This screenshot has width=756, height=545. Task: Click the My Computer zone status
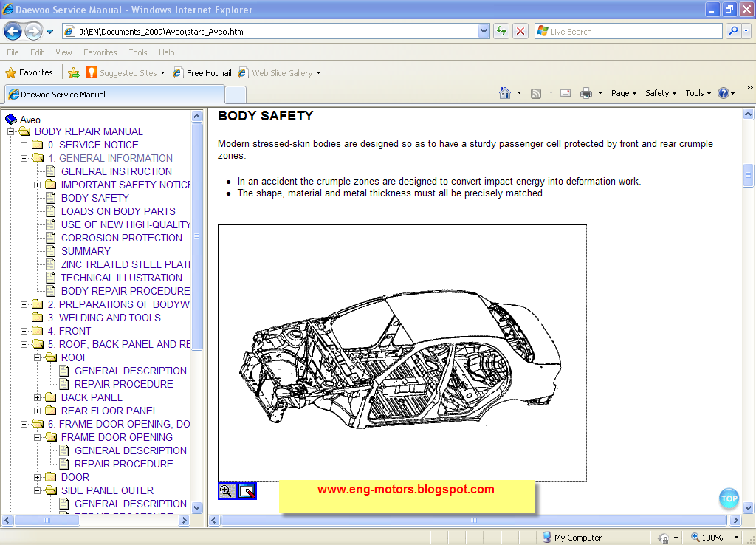click(572, 538)
